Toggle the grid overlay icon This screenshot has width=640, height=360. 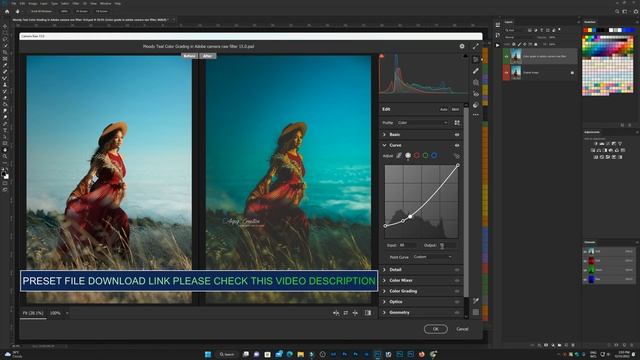[x=476, y=312]
